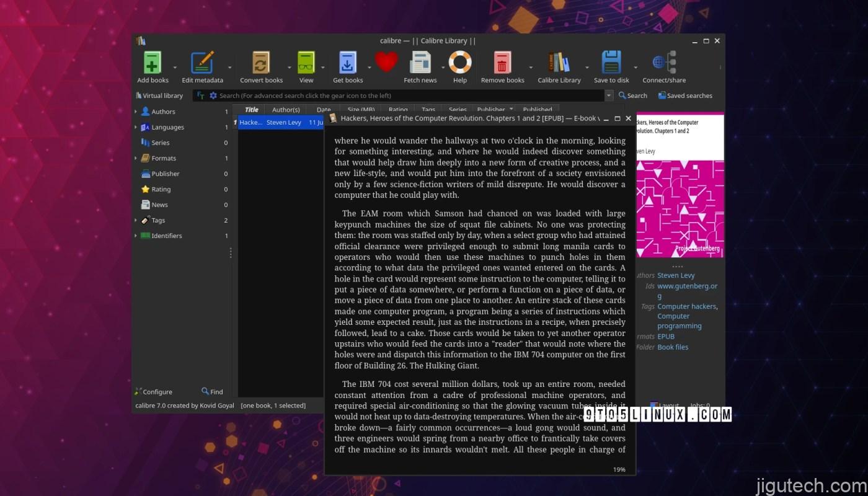The height and width of the screenshot is (496, 868).
Task: Open Help with the lifebuoy icon
Action: tap(460, 63)
